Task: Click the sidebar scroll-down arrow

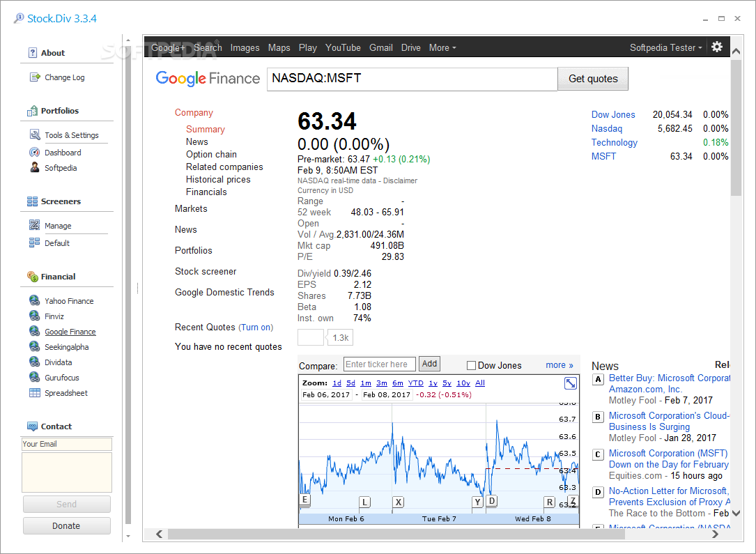Action: pyautogui.click(x=128, y=536)
